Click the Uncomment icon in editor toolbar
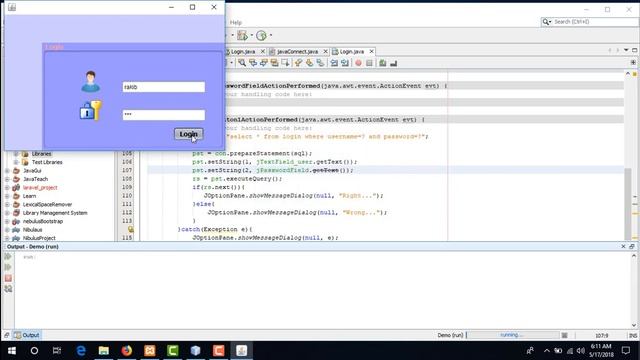Viewport: 640px width, 360px height. [393, 63]
